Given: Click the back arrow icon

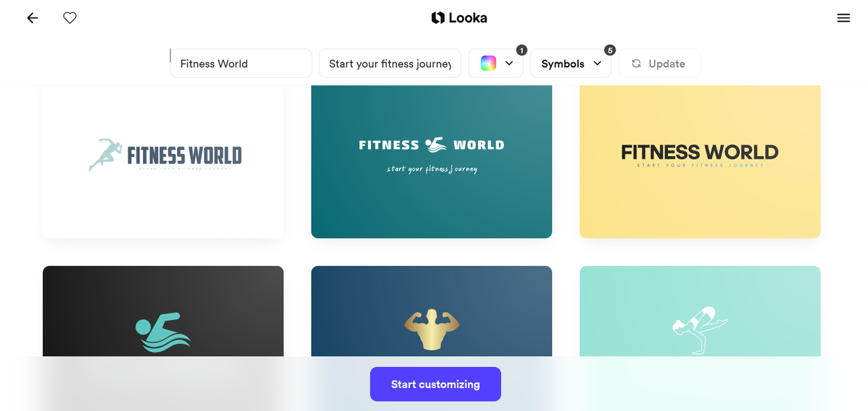Looking at the screenshot, I should (33, 18).
